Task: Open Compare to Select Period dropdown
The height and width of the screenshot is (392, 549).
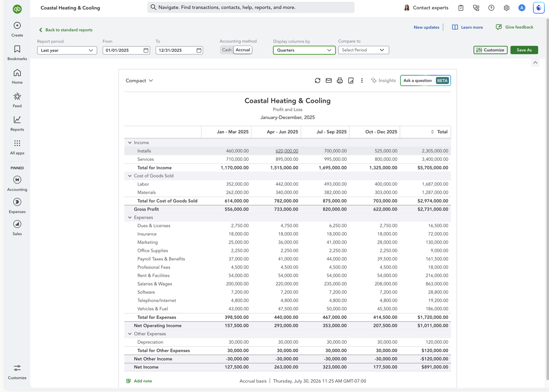Action: pos(363,50)
